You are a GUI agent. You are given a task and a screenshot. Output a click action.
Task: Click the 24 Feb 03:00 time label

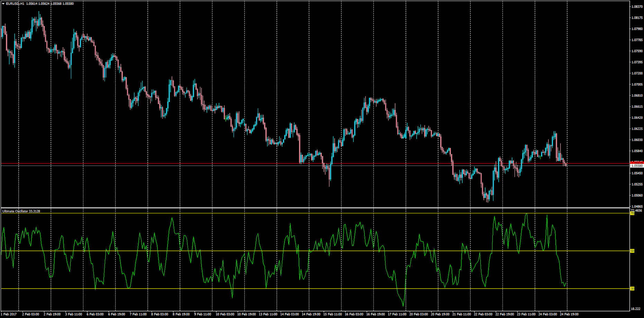coord(547,314)
